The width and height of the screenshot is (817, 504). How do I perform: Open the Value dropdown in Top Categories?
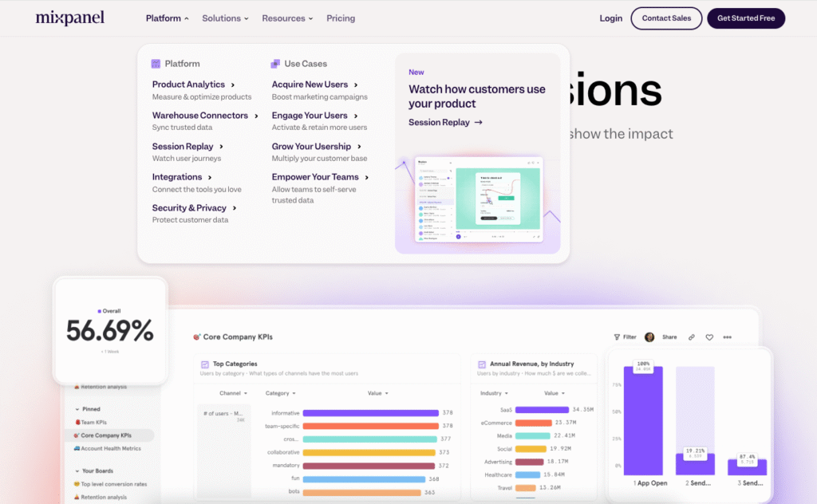tap(377, 393)
